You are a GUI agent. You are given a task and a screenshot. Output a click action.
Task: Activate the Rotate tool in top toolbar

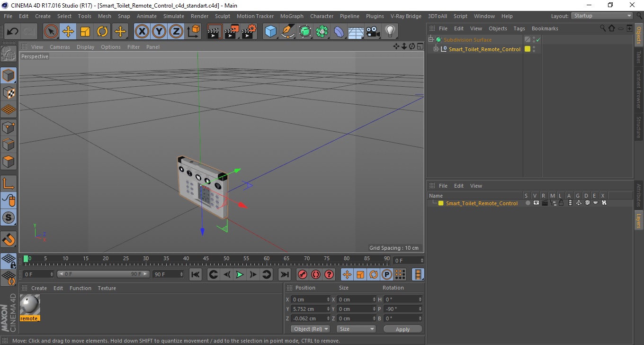coord(102,32)
